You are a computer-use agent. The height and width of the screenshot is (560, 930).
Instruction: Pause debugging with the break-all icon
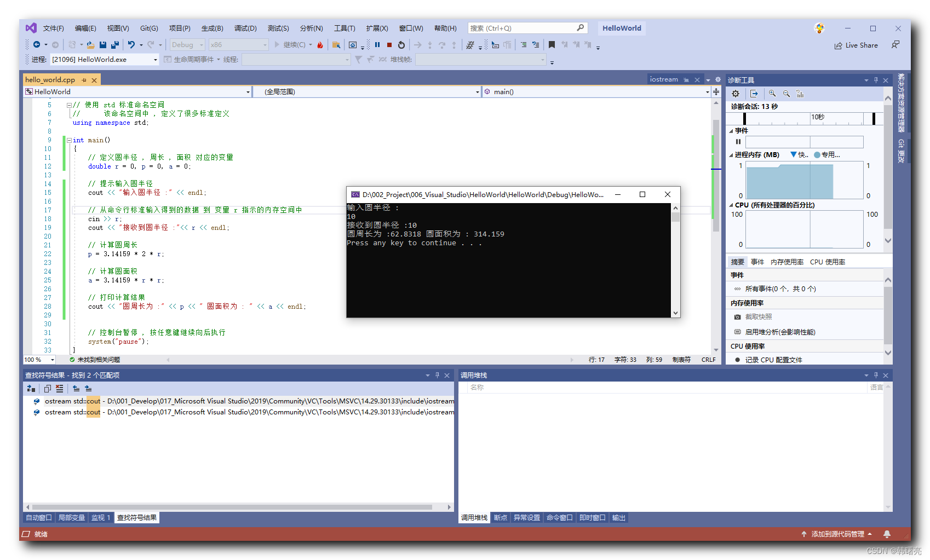click(377, 45)
